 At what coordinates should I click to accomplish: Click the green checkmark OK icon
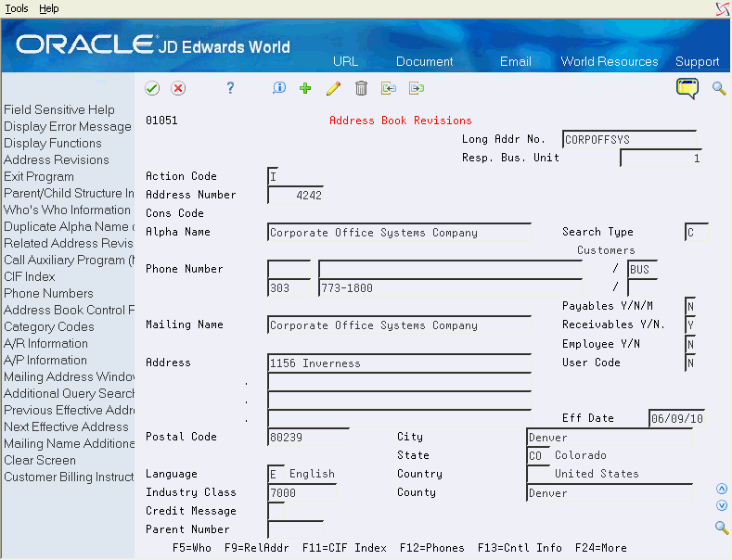(x=152, y=88)
